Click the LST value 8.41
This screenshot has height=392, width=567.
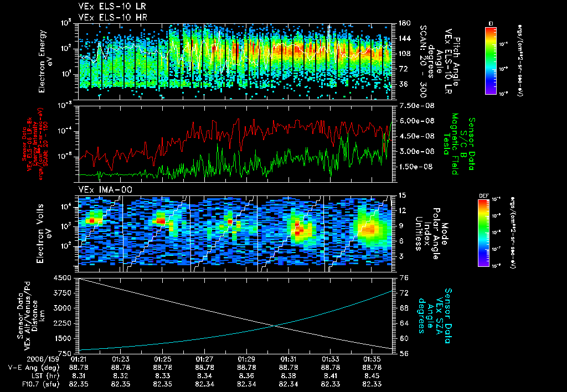[x=330, y=376]
